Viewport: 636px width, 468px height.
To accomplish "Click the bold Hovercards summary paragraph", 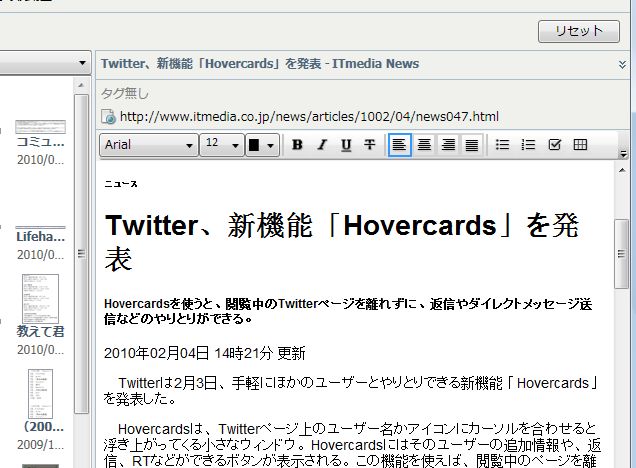I will [348, 311].
